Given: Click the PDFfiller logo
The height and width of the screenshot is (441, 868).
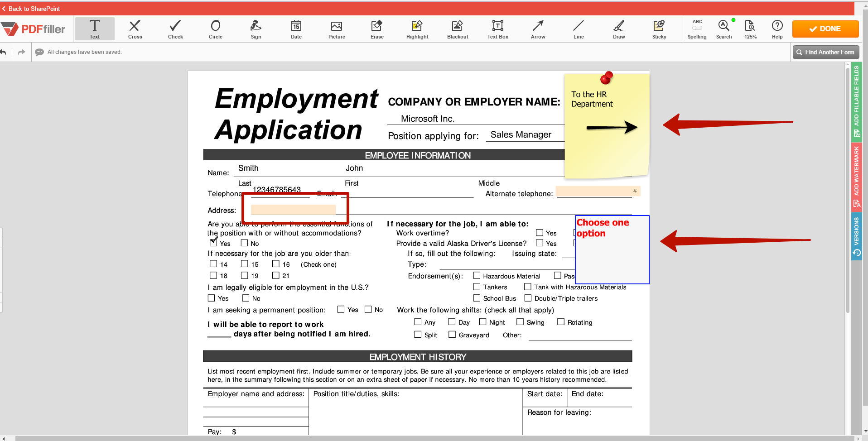Looking at the screenshot, I should point(34,29).
